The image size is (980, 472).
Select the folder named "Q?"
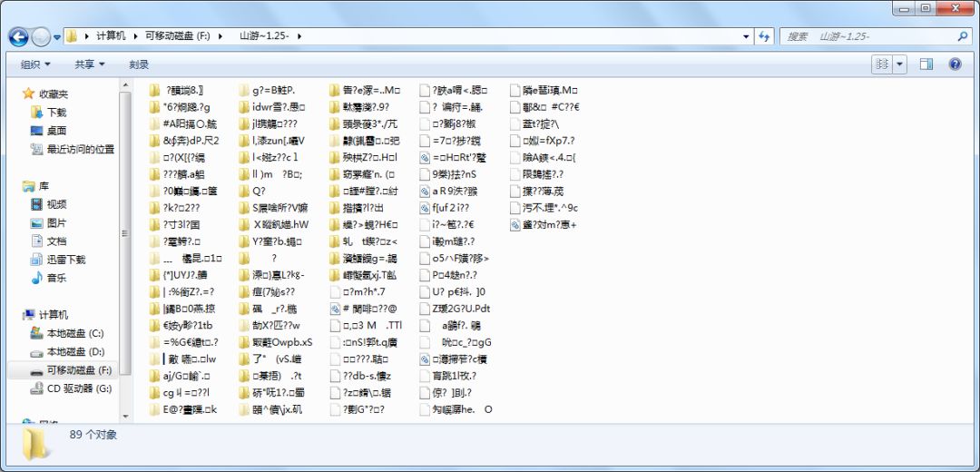252,191
